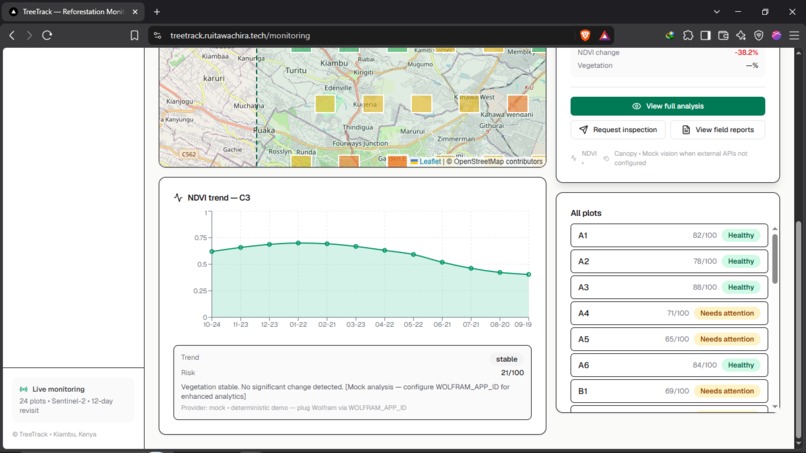Click the purple profile avatar icon

coord(776,35)
